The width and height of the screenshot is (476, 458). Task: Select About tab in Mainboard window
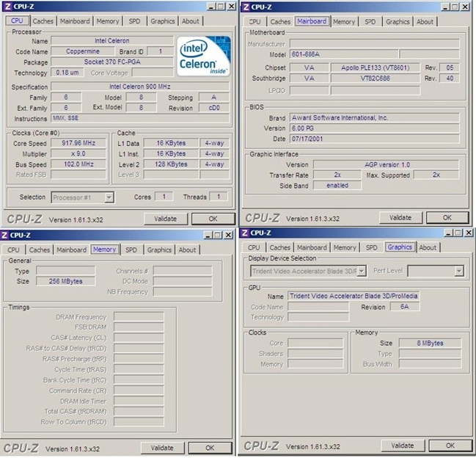[x=425, y=21]
